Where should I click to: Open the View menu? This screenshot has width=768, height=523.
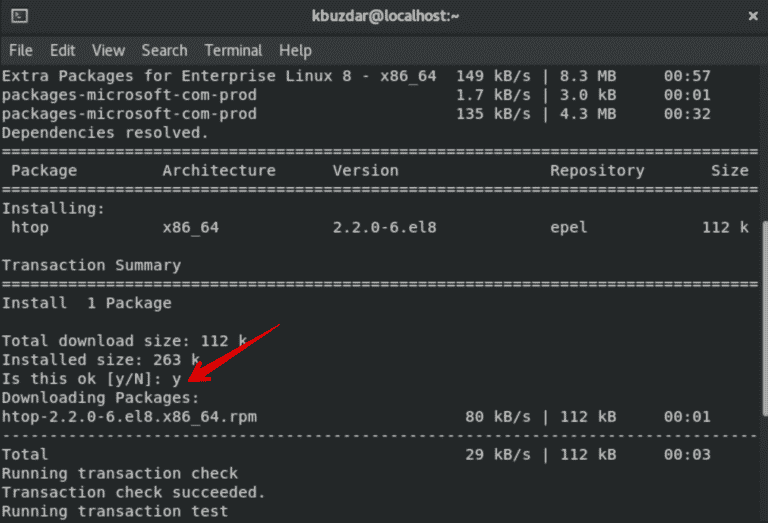pyautogui.click(x=108, y=50)
